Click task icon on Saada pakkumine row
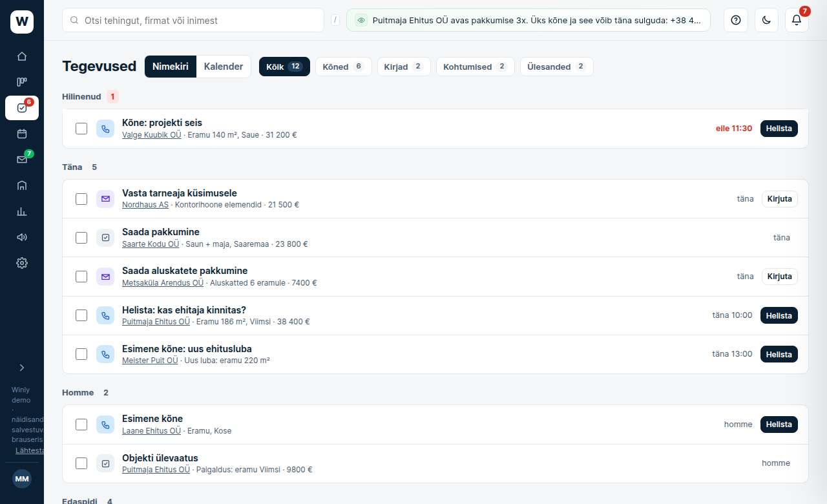 click(105, 238)
